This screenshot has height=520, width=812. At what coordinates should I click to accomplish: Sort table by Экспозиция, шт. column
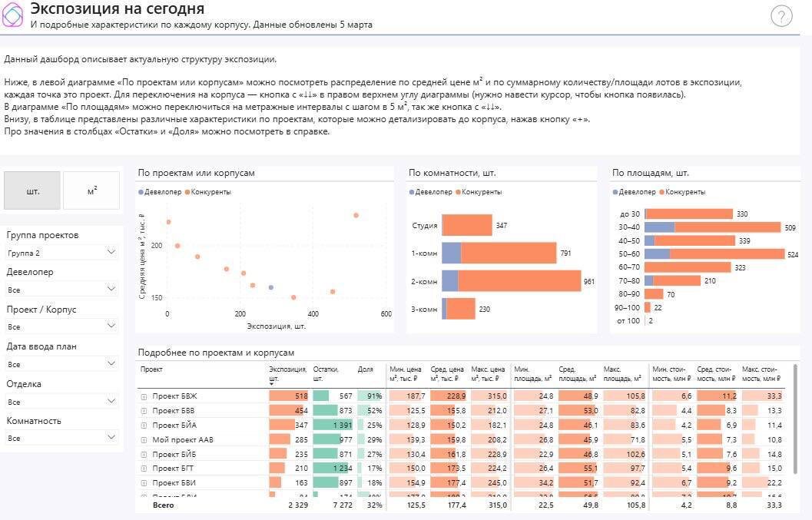(x=287, y=374)
